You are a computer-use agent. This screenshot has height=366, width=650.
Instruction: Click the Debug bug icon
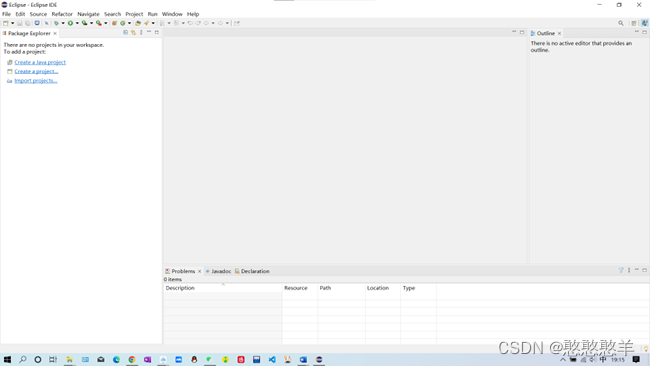click(56, 23)
